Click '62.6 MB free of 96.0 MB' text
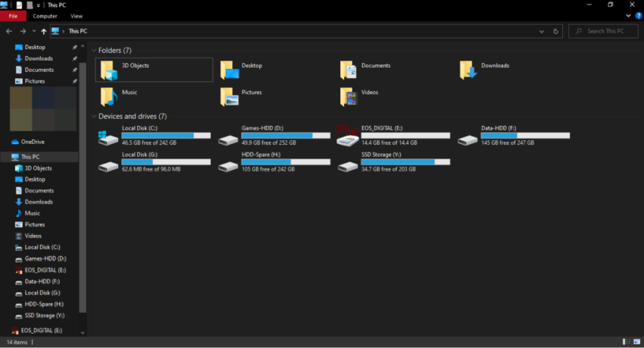The image size is (644, 348). point(151,169)
